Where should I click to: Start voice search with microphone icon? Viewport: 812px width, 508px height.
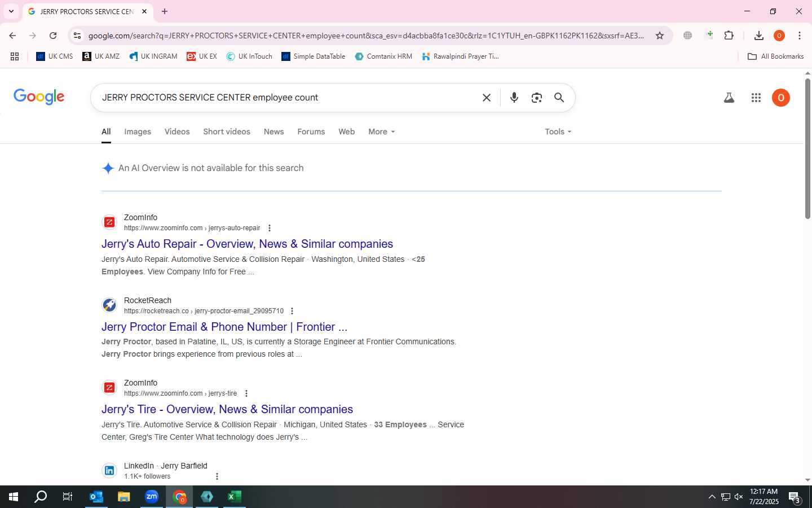click(x=514, y=98)
